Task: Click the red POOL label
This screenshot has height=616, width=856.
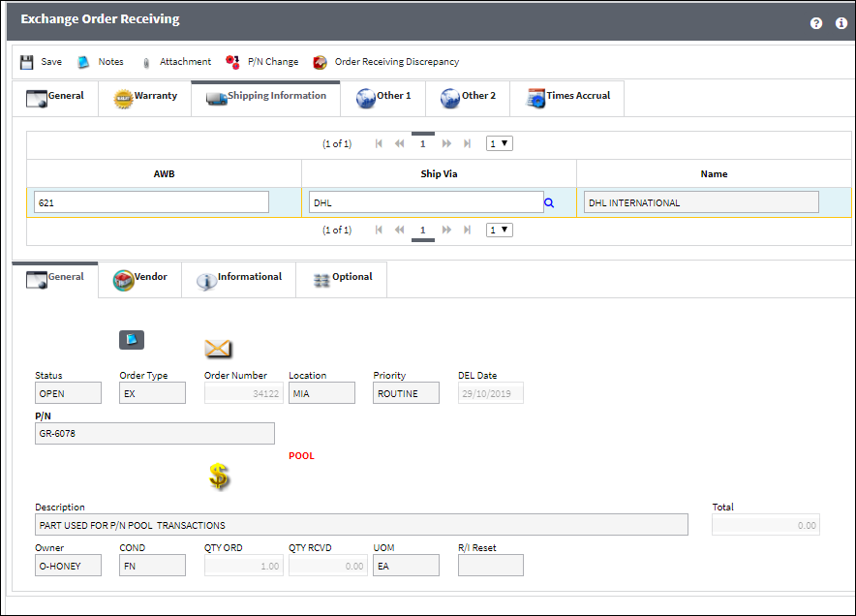Action: click(x=301, y=455)
